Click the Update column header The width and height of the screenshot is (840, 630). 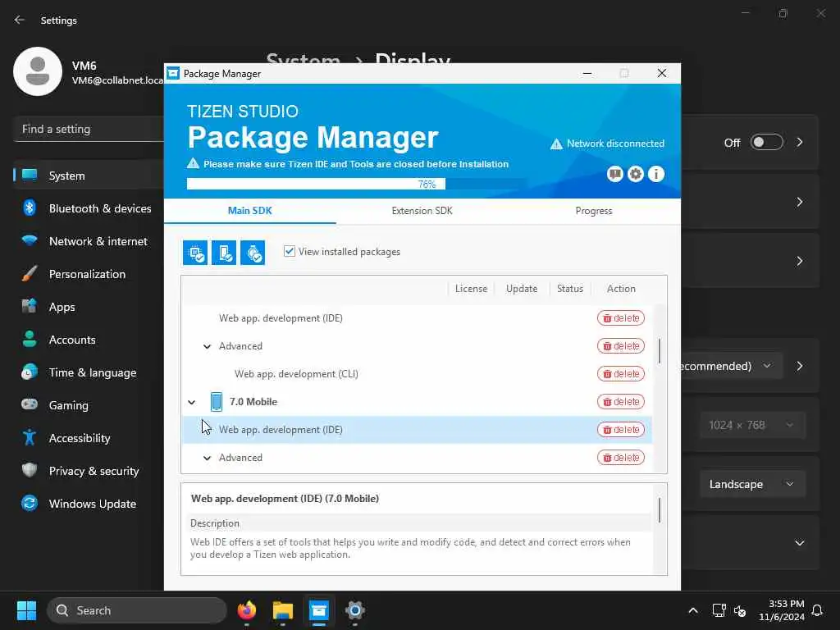[522, 289]
